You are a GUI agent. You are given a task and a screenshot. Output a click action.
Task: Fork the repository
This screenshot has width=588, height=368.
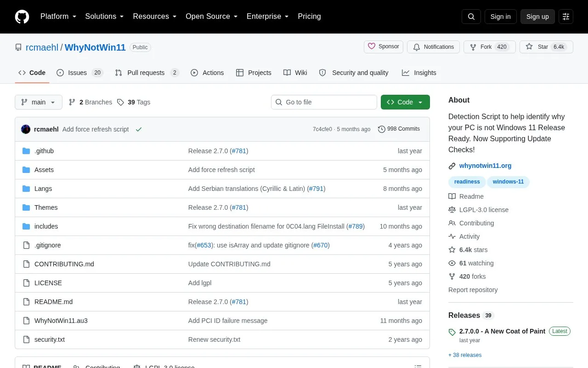[x=490, y=47]
